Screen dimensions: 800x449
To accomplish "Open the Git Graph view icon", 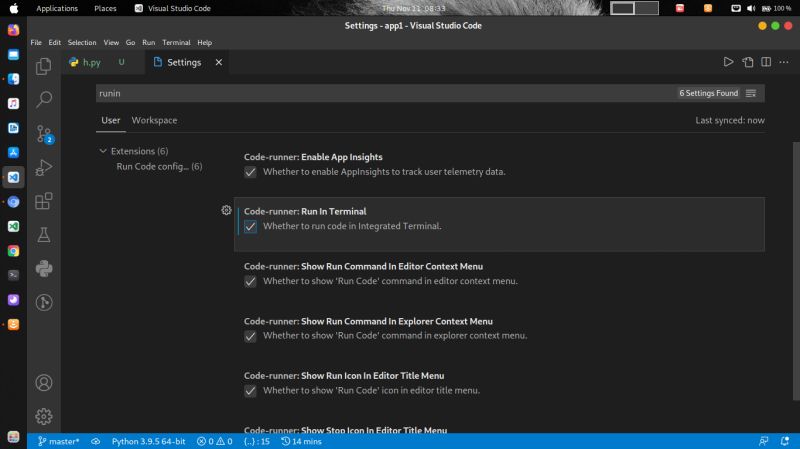I will [43, 302].
